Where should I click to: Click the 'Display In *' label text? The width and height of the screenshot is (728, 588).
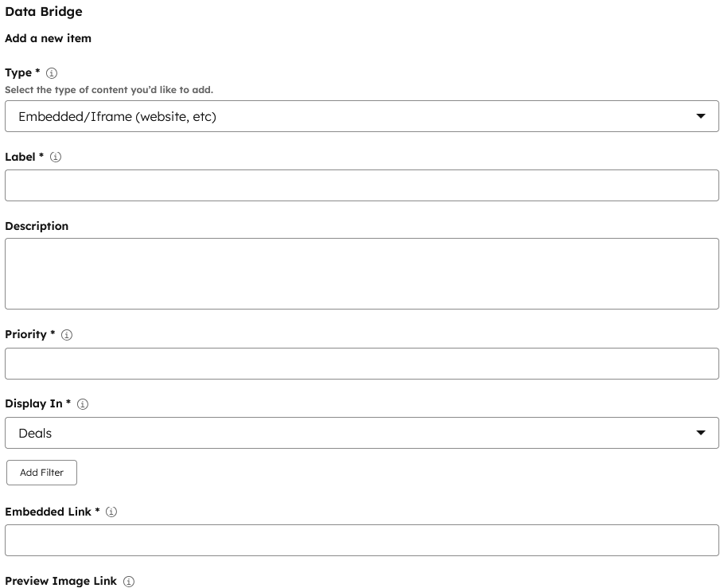coord(37,403)
